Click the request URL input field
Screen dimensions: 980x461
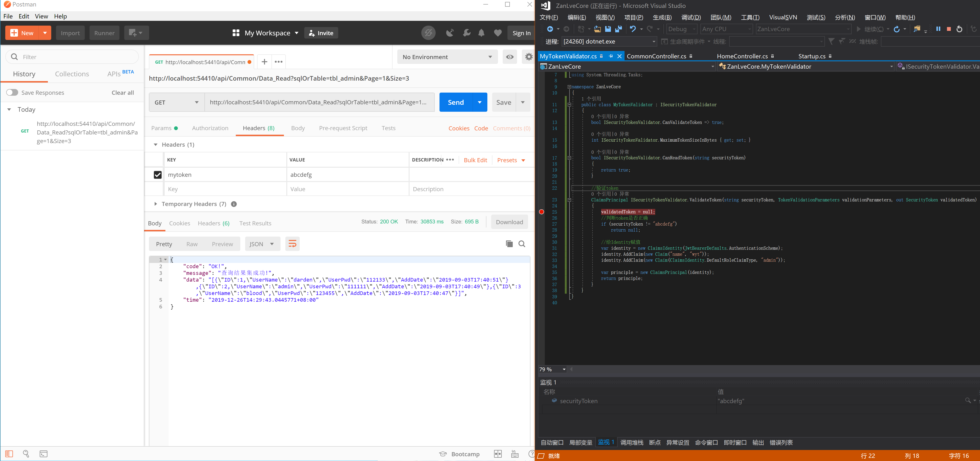click(319, 102)
